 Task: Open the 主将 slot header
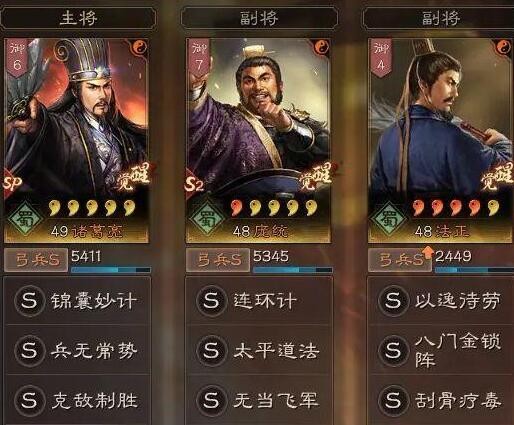(79, 17)
